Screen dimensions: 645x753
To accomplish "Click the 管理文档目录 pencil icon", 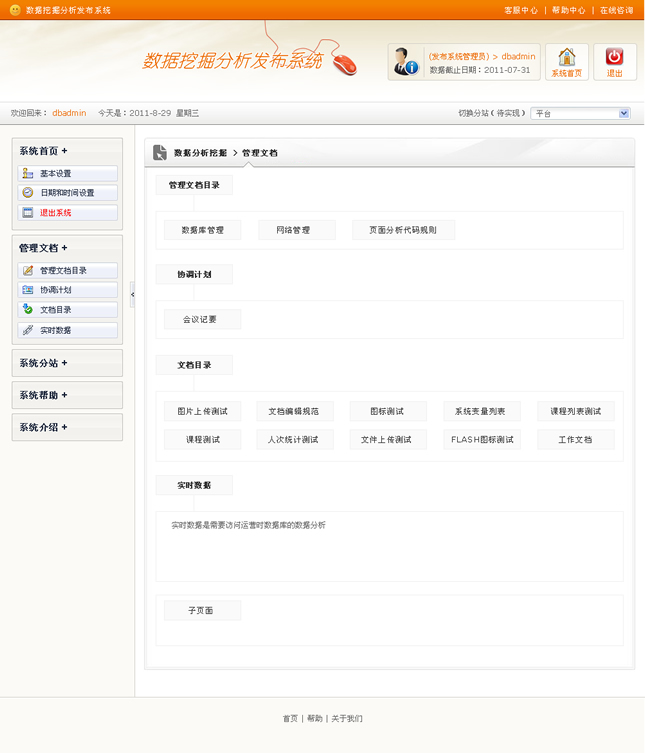I will (28, 271).
